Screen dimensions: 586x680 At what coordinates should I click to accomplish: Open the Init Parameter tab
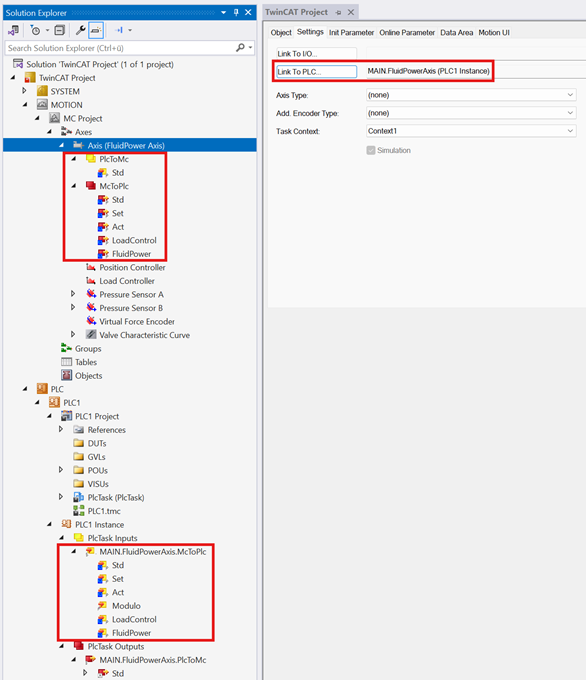[351, 33]
